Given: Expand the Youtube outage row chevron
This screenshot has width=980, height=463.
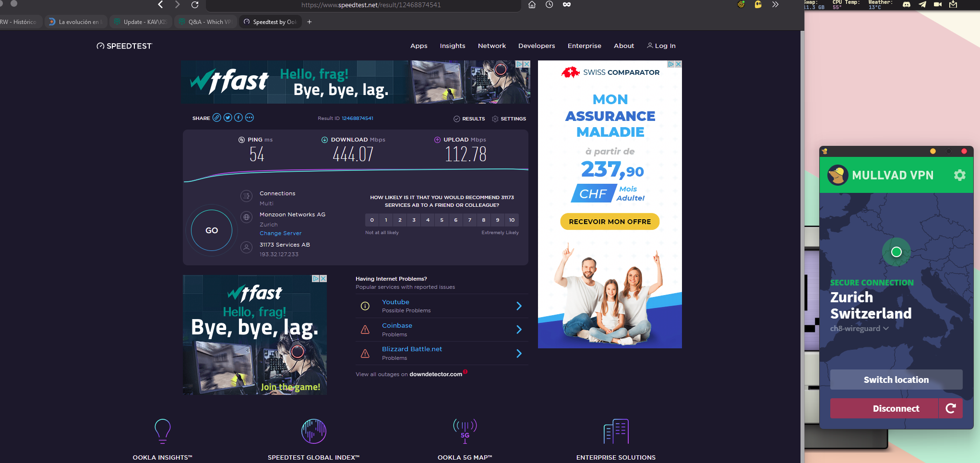Looking at the screenshot, I should [519, 306].
